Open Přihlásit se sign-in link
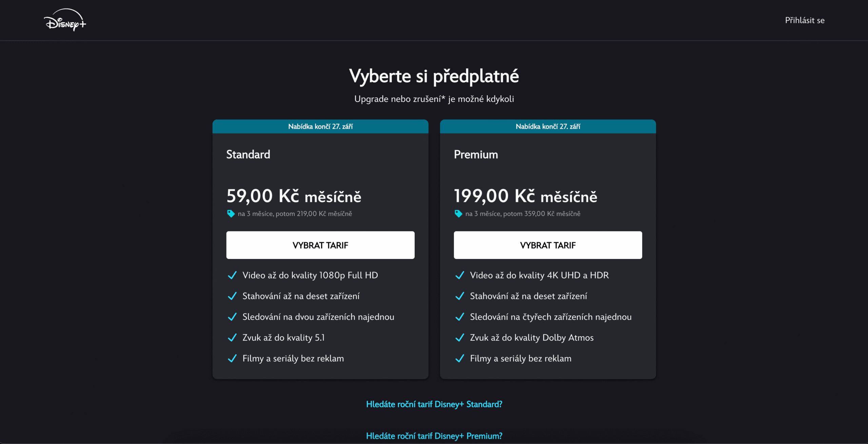868x444 pixels. point(805,20)
